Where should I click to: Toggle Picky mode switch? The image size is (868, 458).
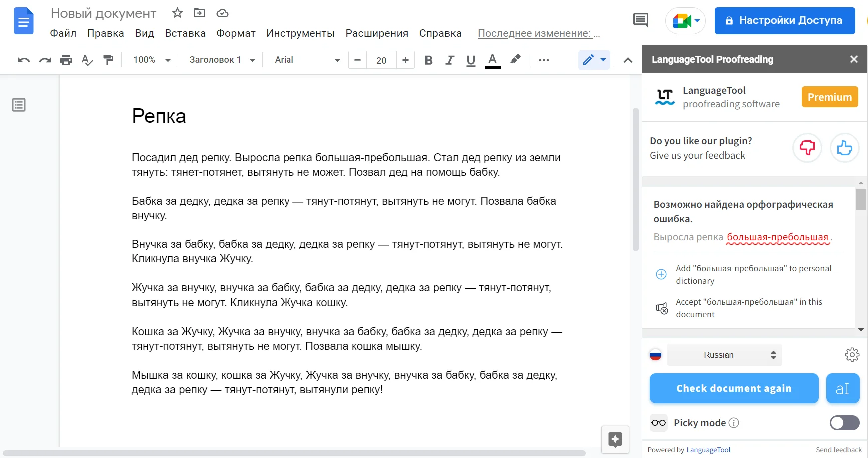tap(844, 423)
